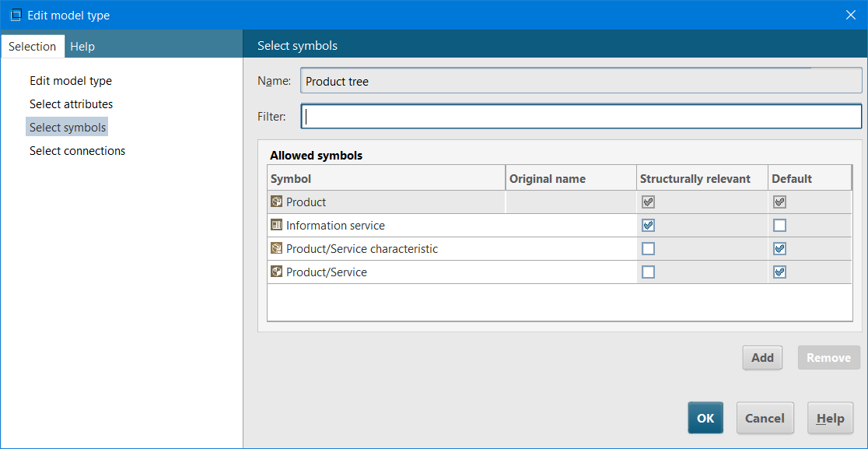Click the Information service symbol icon

tap(277, 225)
